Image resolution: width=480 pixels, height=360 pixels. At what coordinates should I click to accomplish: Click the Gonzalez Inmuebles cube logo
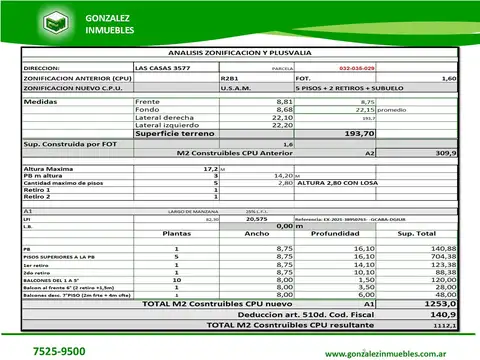click(56, 23)
